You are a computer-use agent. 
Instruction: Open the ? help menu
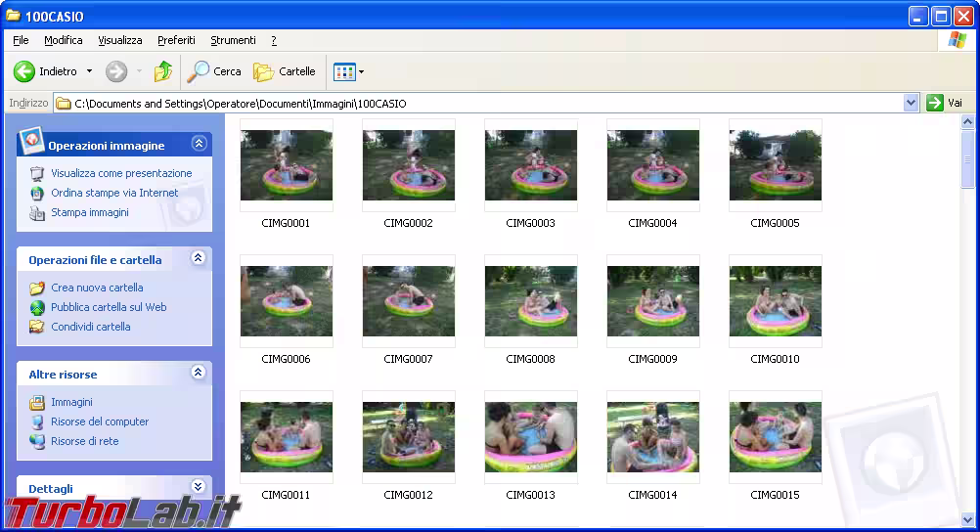[x=274, y=40]
